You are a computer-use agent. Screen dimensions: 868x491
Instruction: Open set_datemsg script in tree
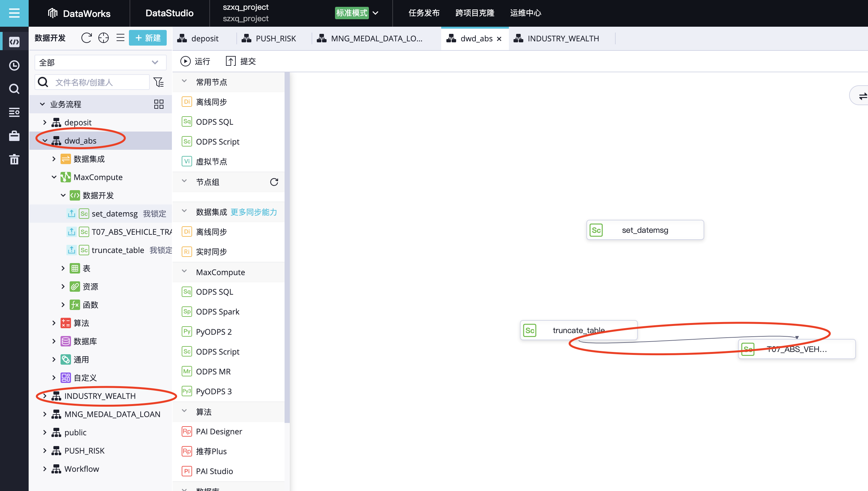click(114, 214)
